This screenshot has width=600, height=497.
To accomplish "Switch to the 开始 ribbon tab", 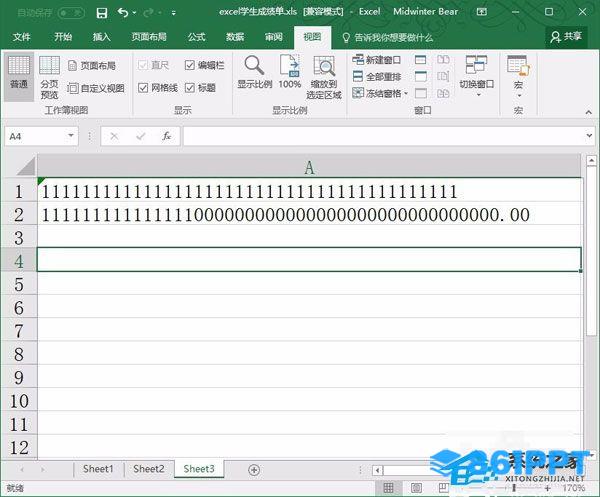I will click(63, 37).
